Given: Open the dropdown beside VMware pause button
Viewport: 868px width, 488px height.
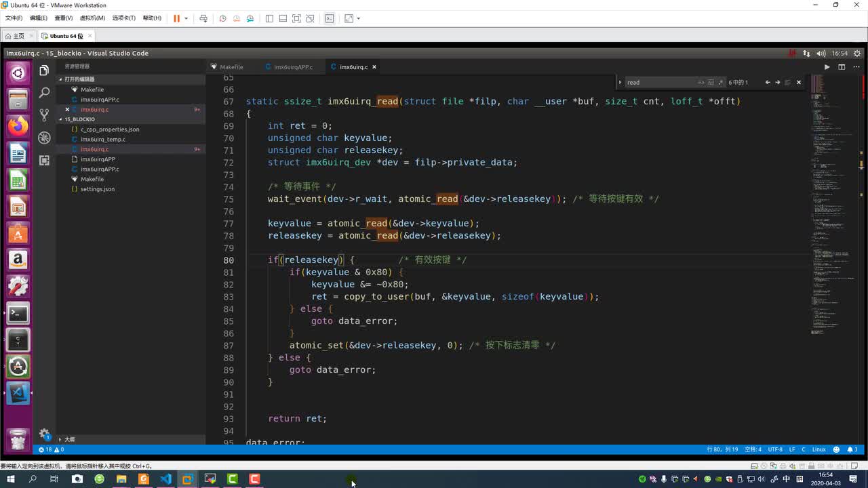Looking at the screenshot, I should [186, 18].
